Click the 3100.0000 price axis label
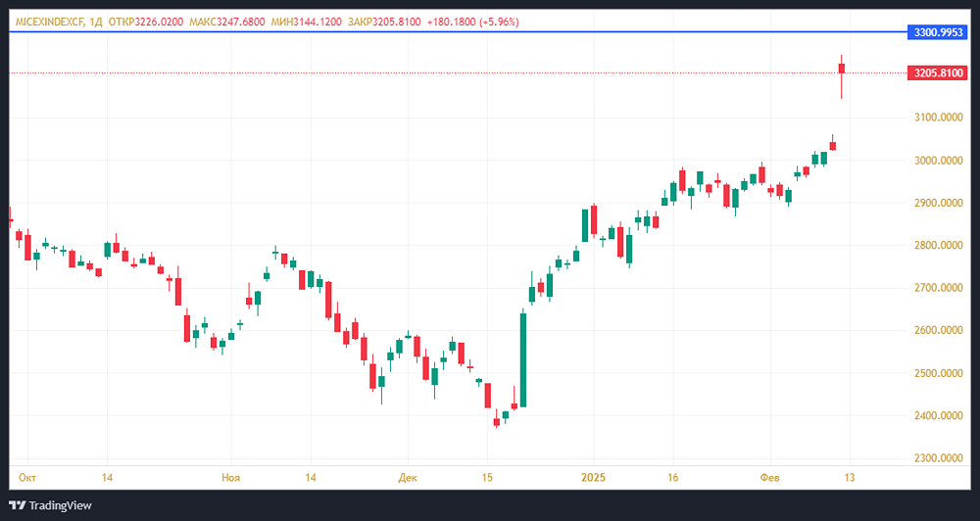The image size is (980, 521). (x=938, y=118)
